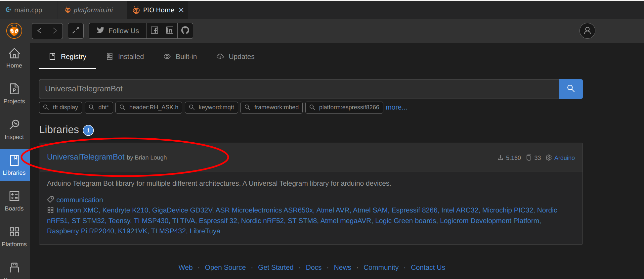Switch to the Installed tab
The width and height of the screenshot is (644, 279).
[125, 57]
